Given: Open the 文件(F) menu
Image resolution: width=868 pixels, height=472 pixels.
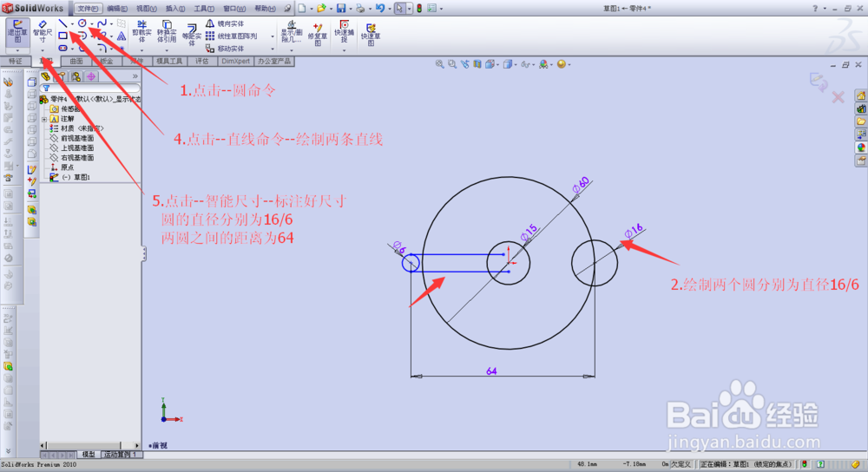Looking at the screenshot, I should [88, 9].
